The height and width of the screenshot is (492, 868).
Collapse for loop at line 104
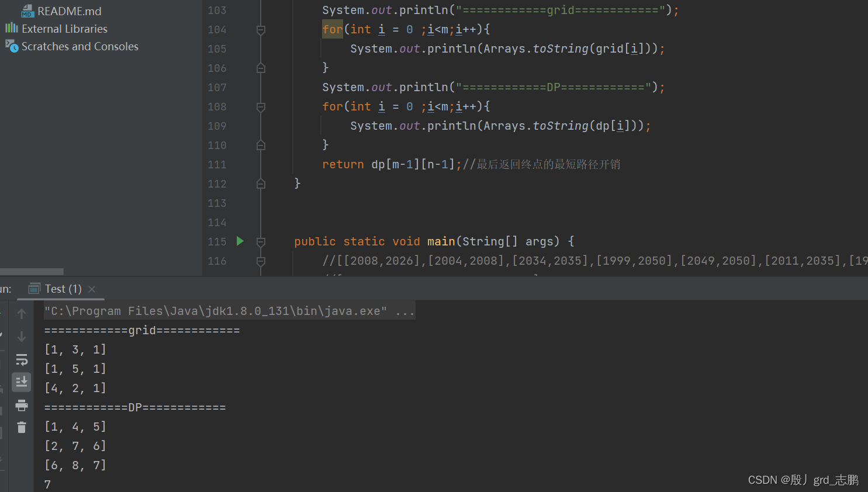pyautogui.click(x=261, y=30)
